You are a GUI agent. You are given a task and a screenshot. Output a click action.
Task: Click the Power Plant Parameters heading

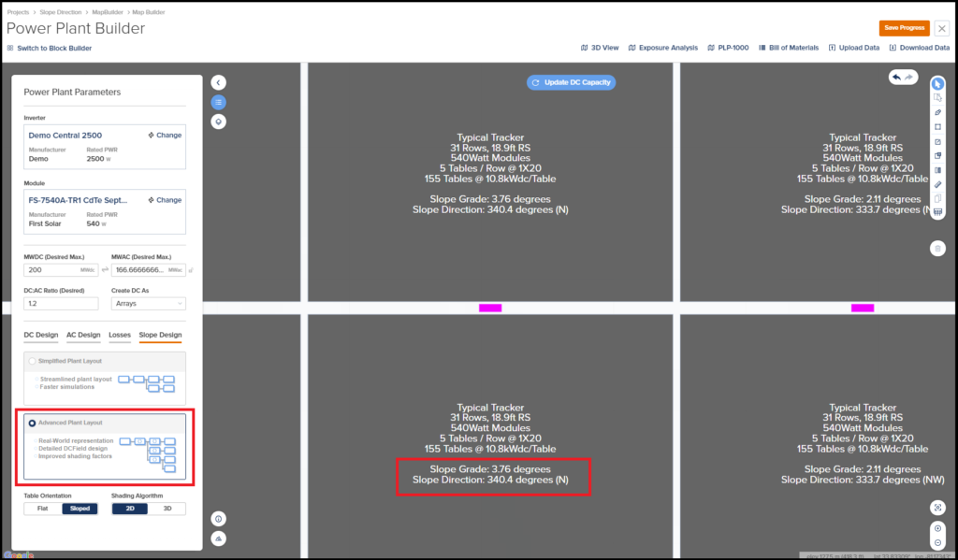click(x=72, y=93)
